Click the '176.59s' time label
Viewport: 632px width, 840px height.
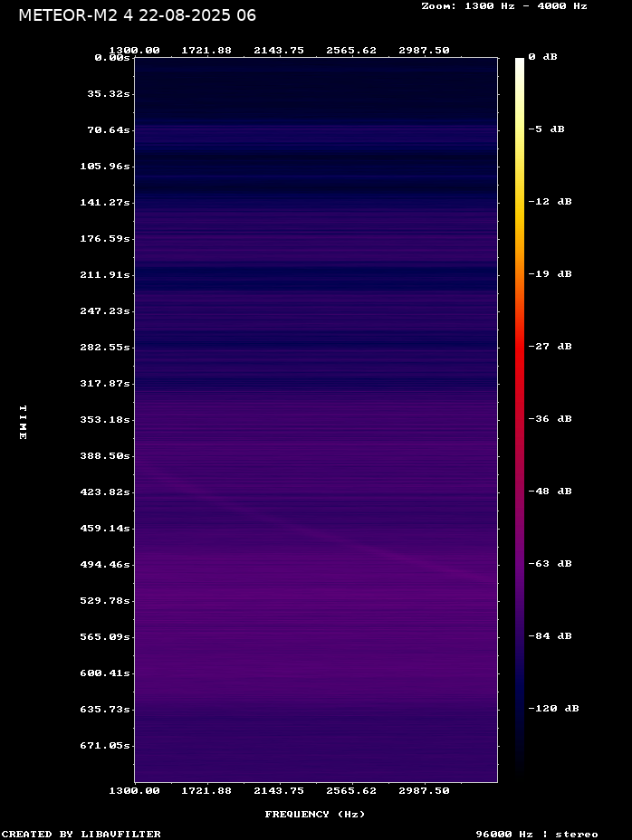click(x=105, y=238)
